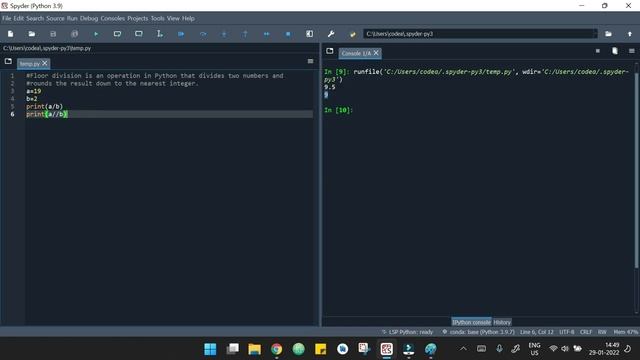Open the Edit menu
This screenshot has height=360, width=640.
tap(18, 18)
